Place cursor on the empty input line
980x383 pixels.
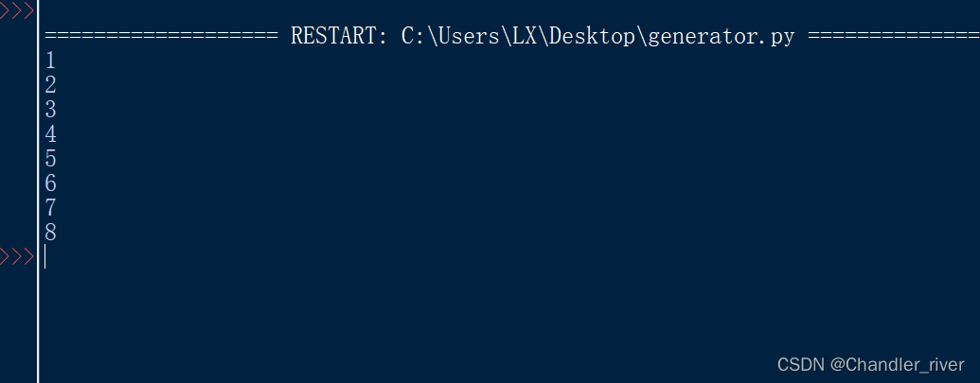[284, 257]
